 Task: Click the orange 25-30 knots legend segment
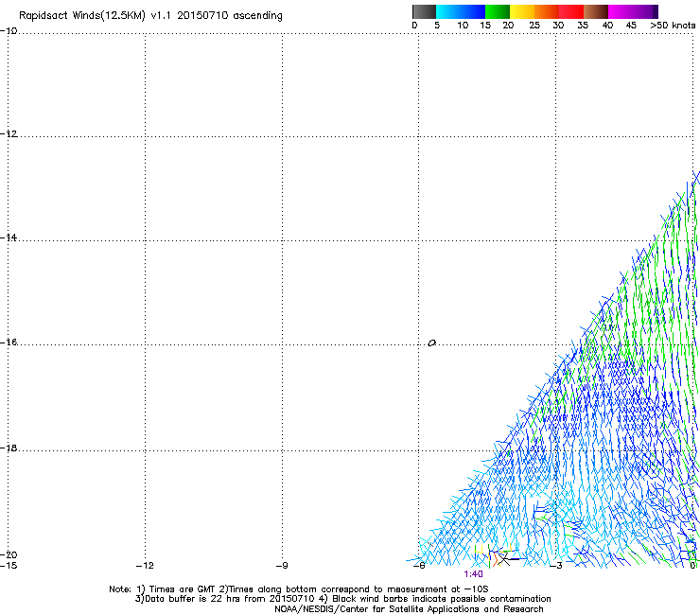(x=547, y=11)
